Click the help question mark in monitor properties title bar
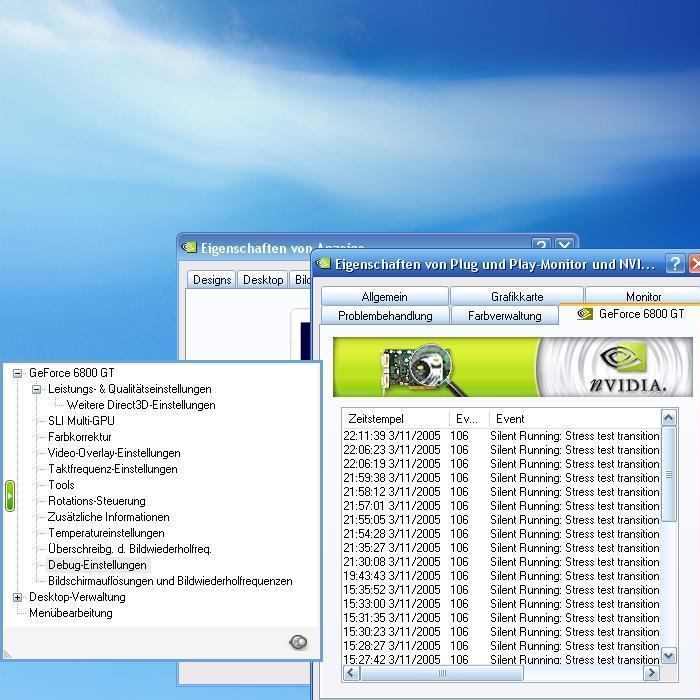The width and height of the screenshot is (700, 700). (675, 264)
